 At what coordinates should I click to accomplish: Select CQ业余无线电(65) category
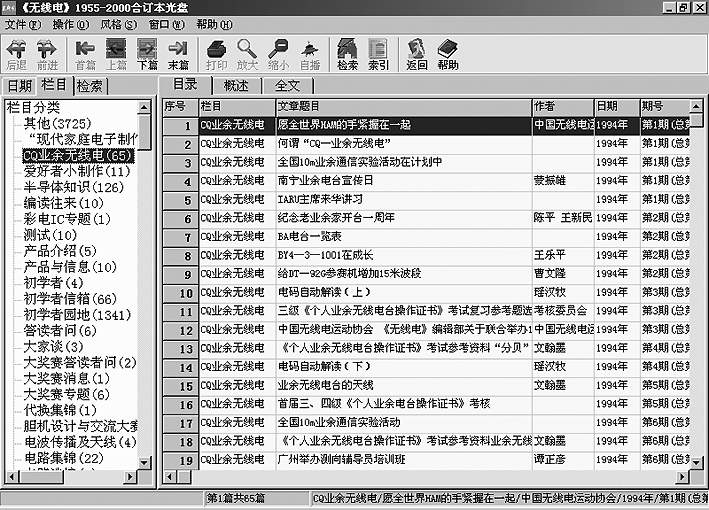78,156
